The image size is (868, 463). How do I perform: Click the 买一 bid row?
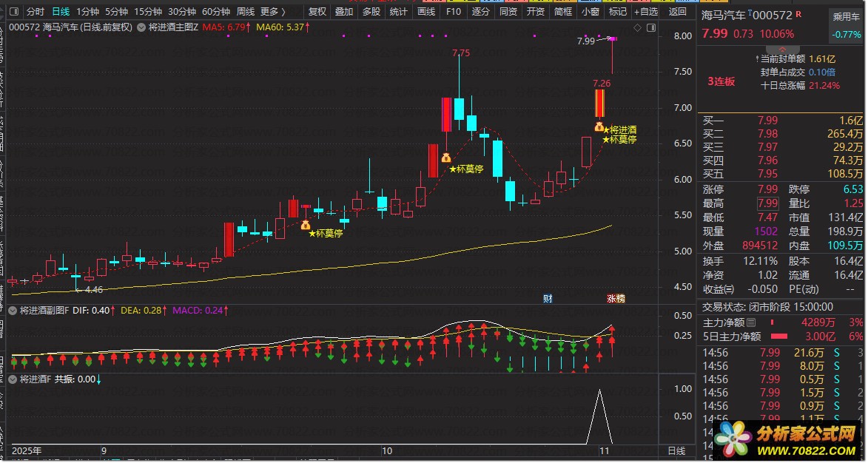[x=782, y=121]
